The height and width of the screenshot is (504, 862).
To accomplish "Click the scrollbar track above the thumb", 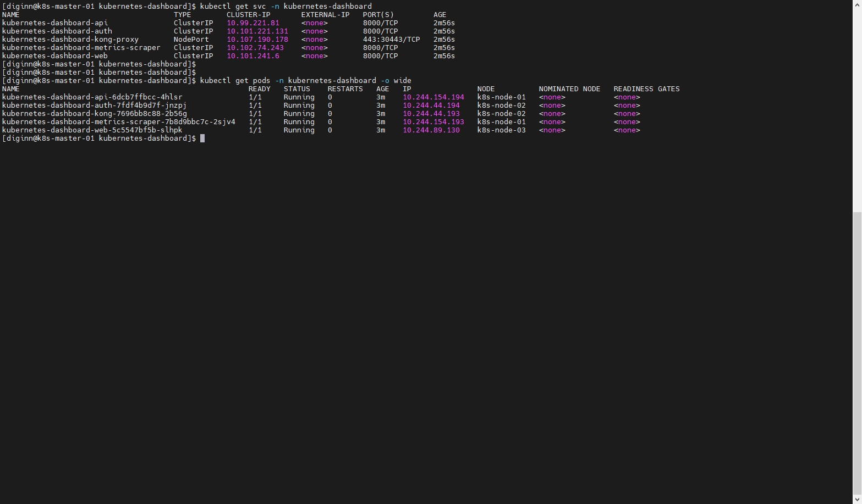I will tap(857, 110).
